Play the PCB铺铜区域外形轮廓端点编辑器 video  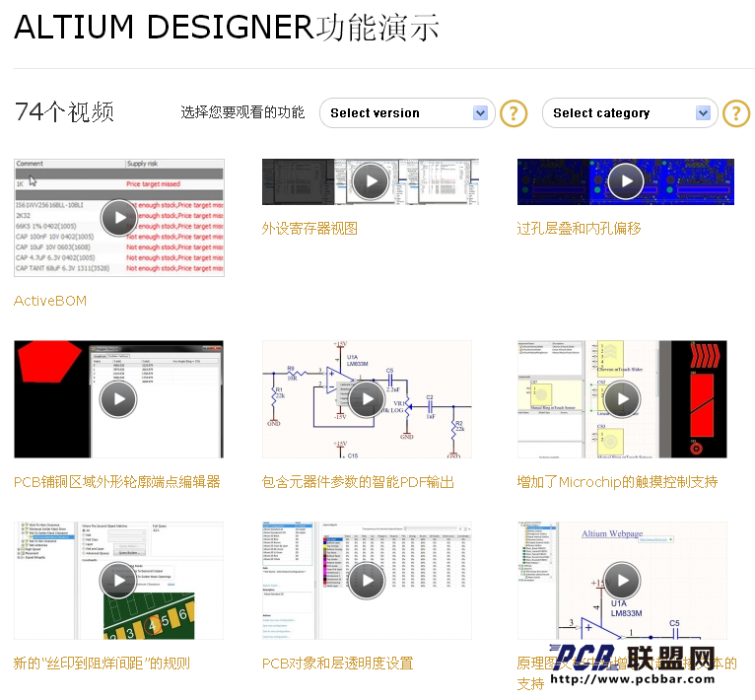point(118,399)
